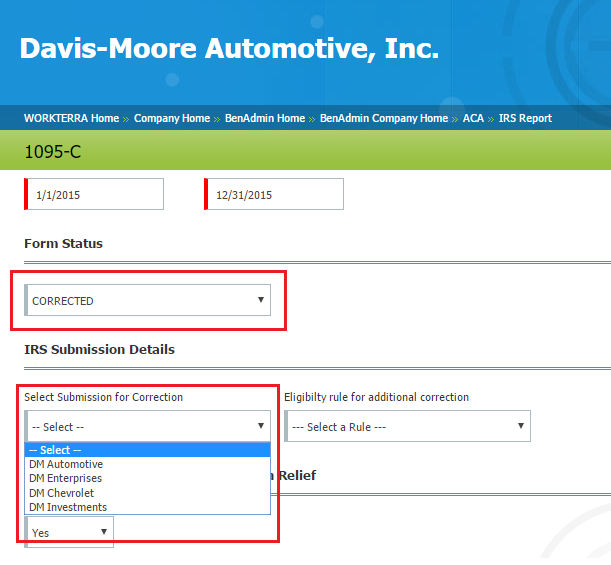Open the ACA breadcrumb link

pos(473,118)
